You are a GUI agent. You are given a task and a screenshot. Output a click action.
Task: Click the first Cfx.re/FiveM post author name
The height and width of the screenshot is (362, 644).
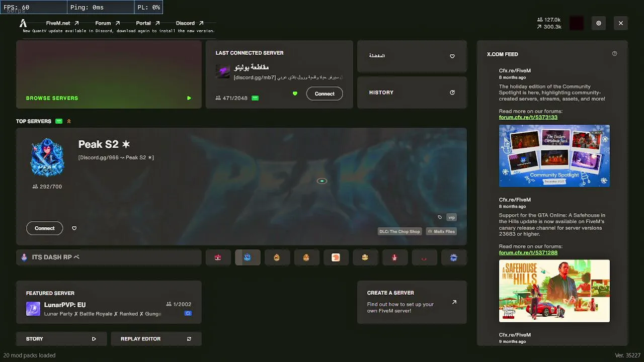click(x=515, y=71)
